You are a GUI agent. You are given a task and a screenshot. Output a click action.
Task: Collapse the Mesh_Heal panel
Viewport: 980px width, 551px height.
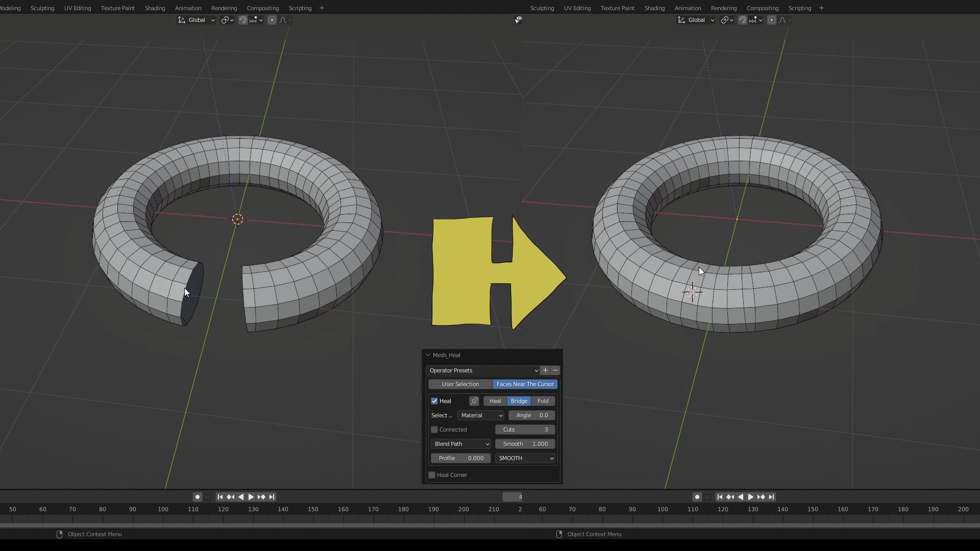428,355
